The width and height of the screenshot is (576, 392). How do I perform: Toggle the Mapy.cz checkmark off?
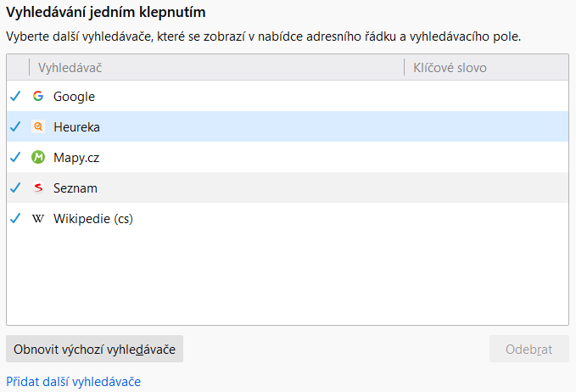[15, 157]
